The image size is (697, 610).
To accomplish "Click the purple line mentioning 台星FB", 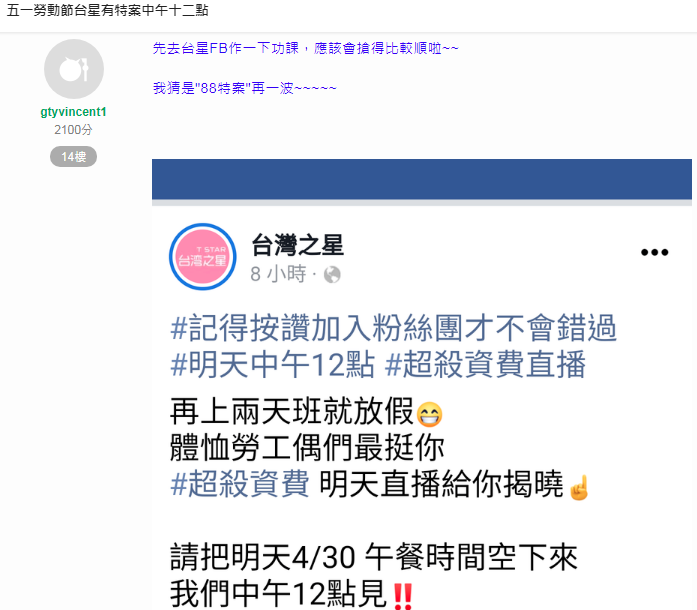I will click(305, 48).
